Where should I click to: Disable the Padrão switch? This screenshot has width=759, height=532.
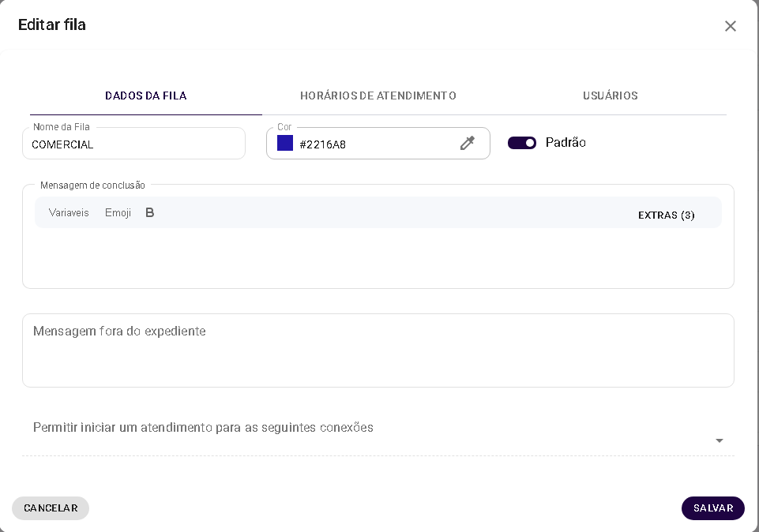coord(521,143)
